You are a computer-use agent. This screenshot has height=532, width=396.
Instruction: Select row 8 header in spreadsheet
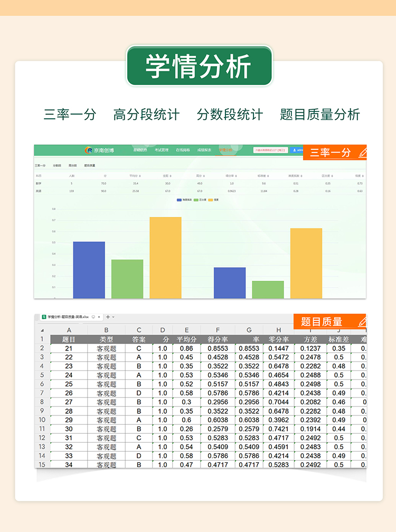click(x=42, y=402)
